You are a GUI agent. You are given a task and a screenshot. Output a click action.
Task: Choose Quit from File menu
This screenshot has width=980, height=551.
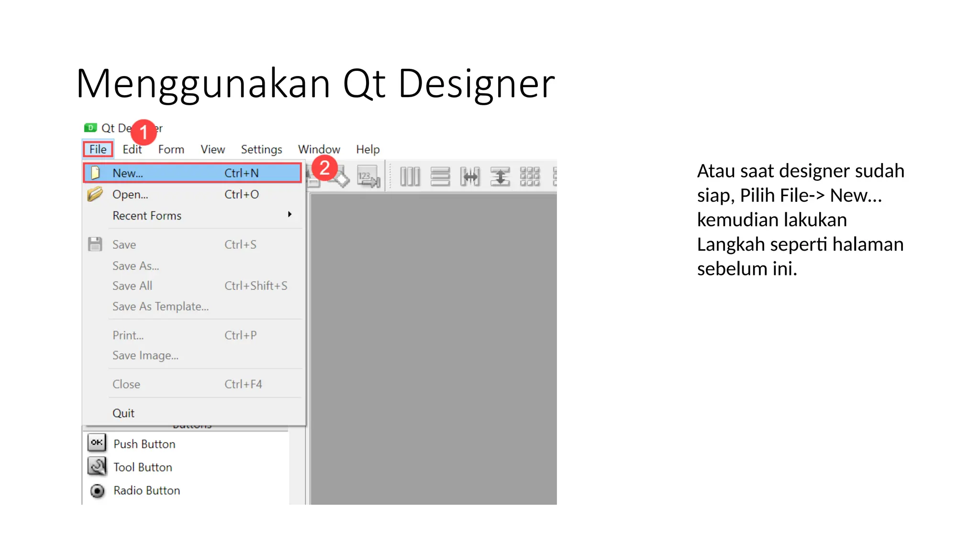pyautogui.click(x=123, y=413)
